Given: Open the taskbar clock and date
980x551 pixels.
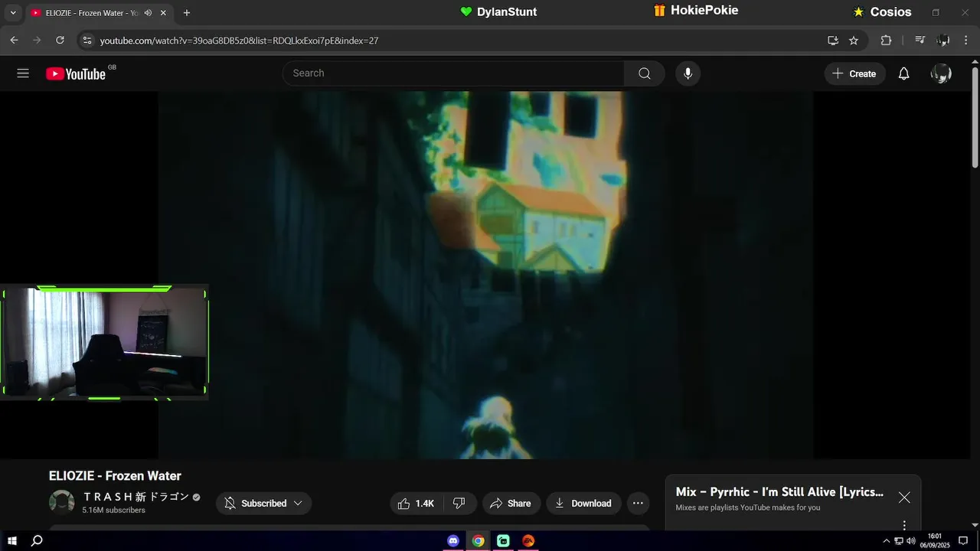Looking at the screenshot, I should 935,541.
